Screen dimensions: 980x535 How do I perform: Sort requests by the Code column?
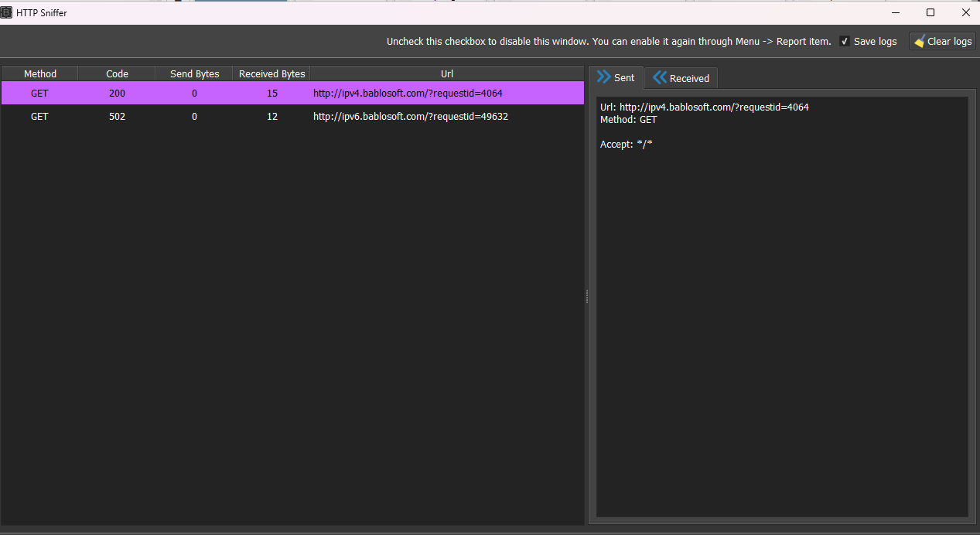[x=116, y=73]
